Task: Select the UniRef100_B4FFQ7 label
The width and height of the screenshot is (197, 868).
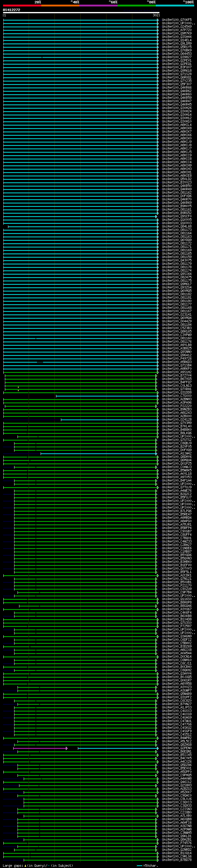Action: [x=177, y=382]
